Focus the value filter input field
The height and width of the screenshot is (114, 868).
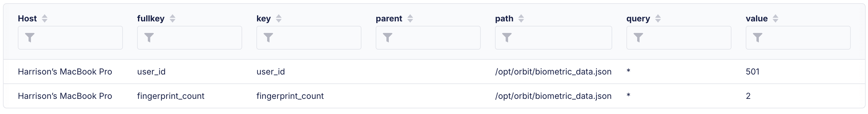pyautogui.click(x=798, y=38)
